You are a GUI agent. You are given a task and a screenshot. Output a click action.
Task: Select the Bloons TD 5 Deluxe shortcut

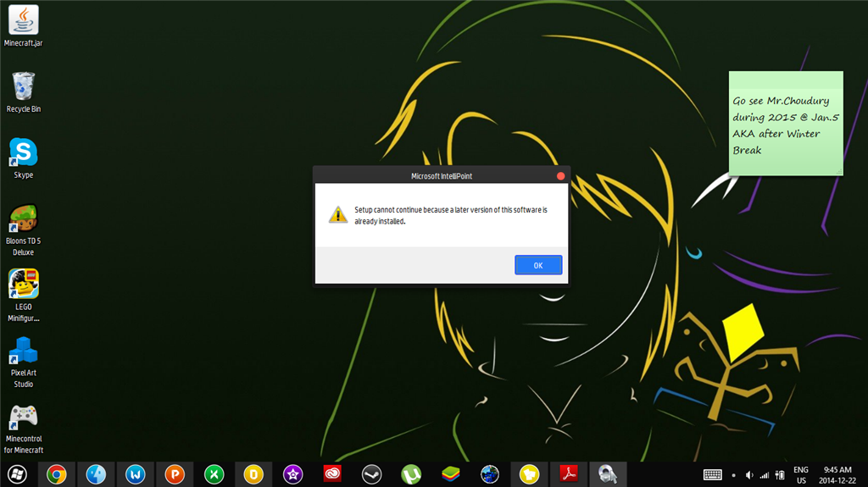tap(23, 230)
